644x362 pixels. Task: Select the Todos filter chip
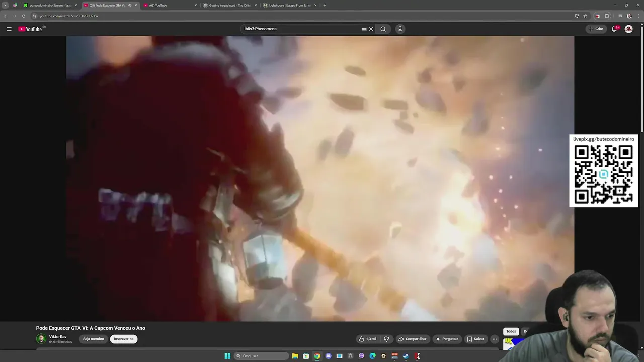point(511,331)
